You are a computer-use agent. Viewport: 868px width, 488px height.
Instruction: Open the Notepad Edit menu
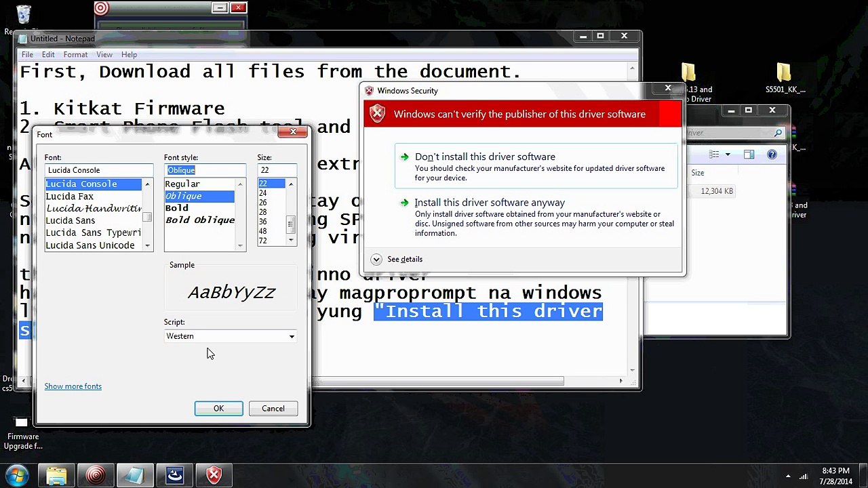(48, 54)
